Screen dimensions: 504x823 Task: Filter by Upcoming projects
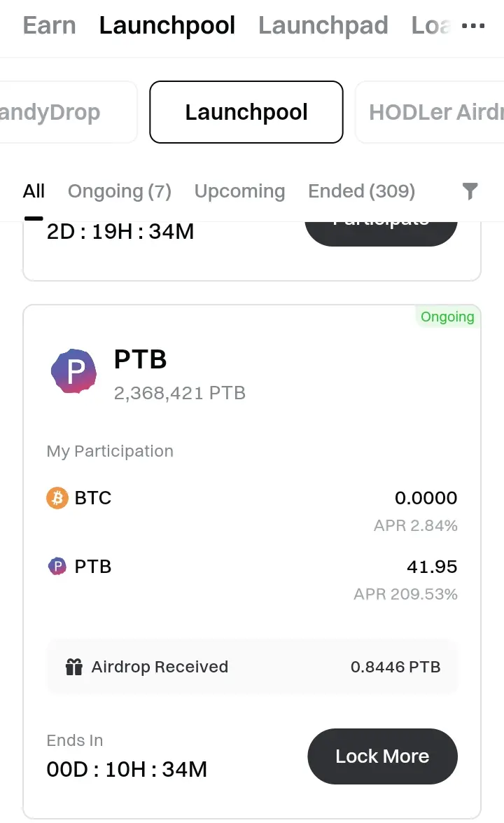(239, 191)
